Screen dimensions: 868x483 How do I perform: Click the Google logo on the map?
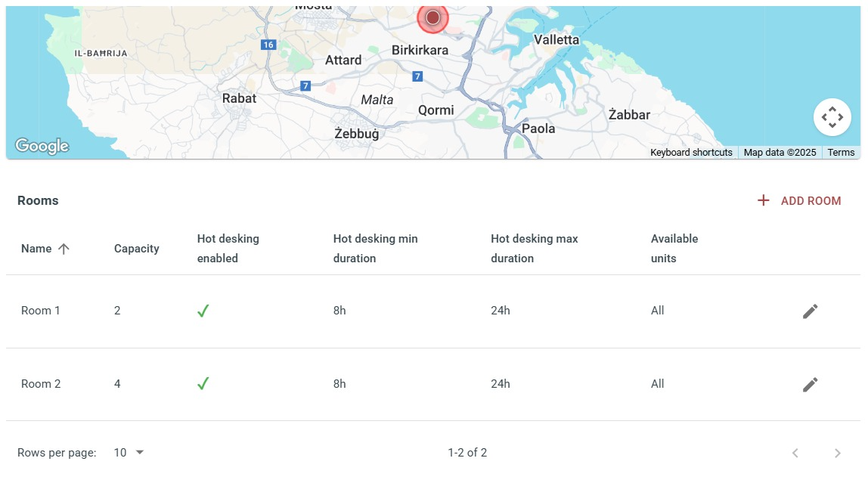coord(42,146)
